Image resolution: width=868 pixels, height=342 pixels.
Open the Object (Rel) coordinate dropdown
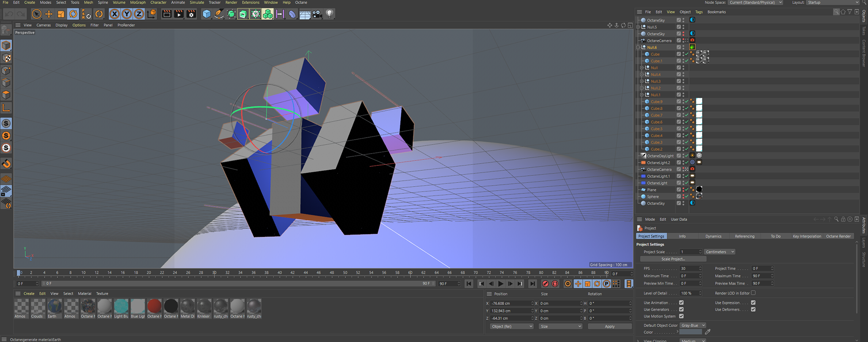tap(512, 326)
